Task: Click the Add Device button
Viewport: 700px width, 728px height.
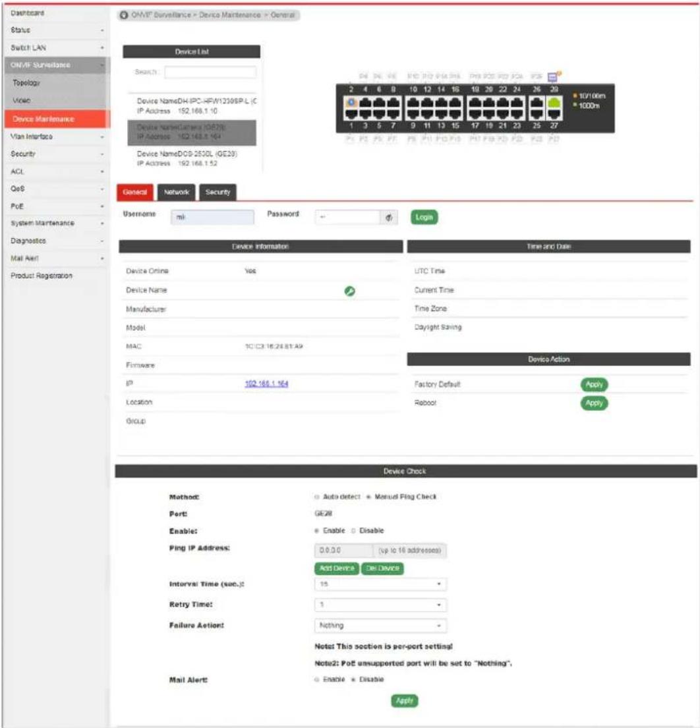Action: (337, 568)
